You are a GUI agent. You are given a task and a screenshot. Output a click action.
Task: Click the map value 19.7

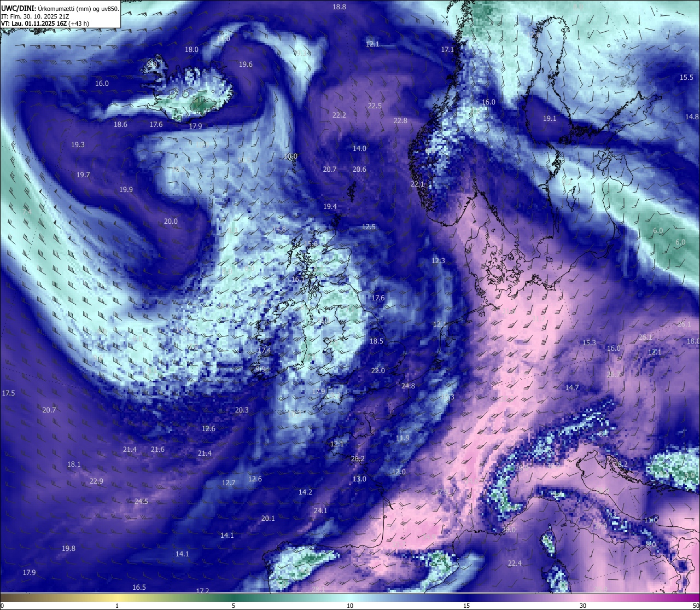[83, 175]
